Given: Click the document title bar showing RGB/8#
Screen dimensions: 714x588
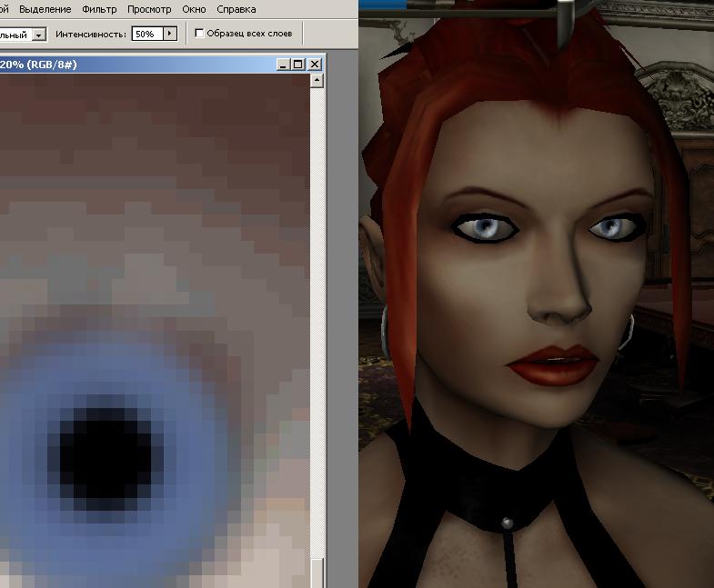Looking at the screenshot, I should (x=136, y=65).
